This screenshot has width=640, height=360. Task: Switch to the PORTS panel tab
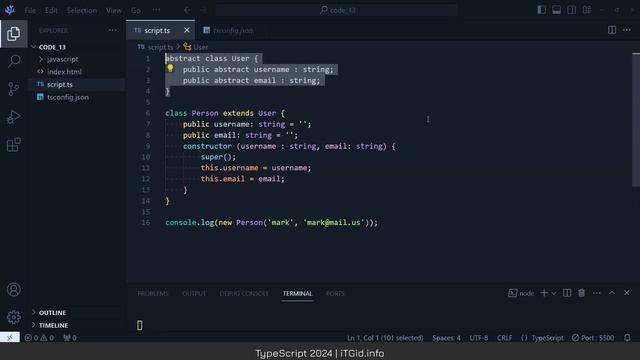335,293
